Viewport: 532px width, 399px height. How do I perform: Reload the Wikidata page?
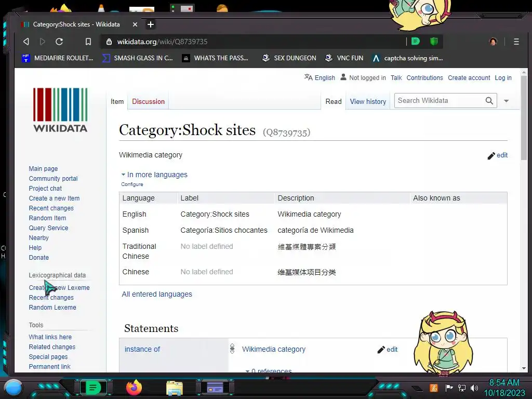tap(59, 42)
